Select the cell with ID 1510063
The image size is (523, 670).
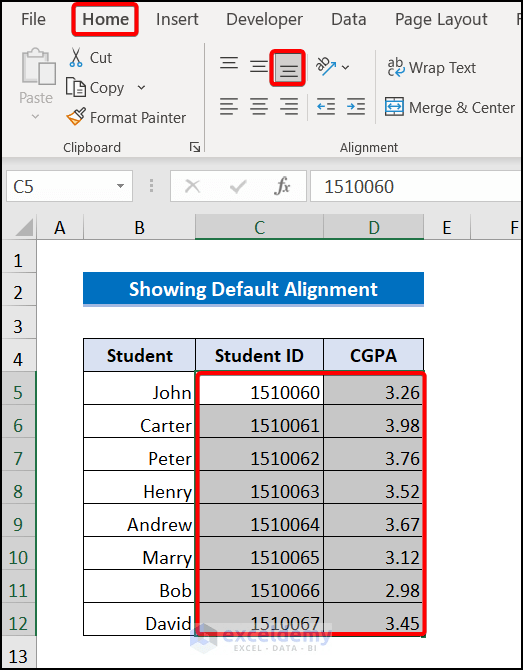pyautogui.click(x=259, y=487)
